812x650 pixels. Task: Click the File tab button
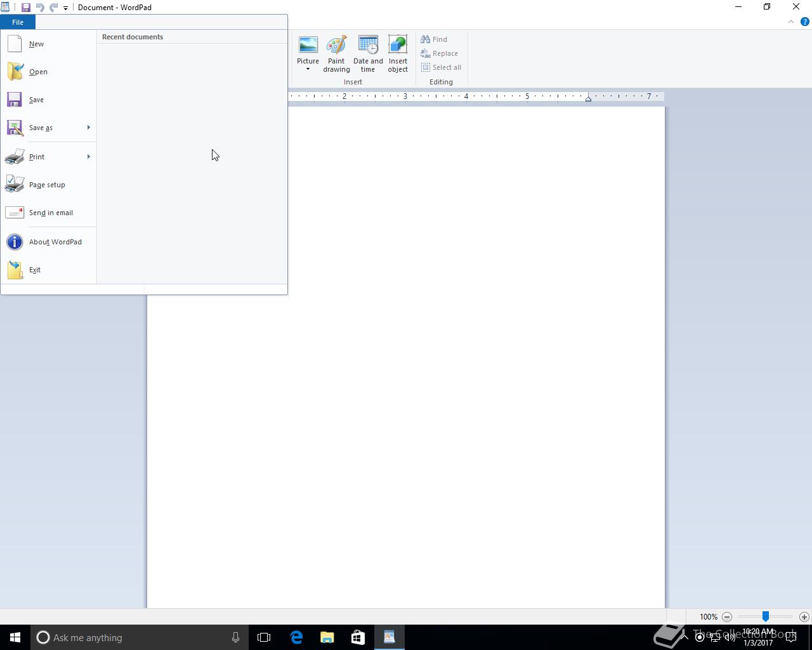point(18,22)
